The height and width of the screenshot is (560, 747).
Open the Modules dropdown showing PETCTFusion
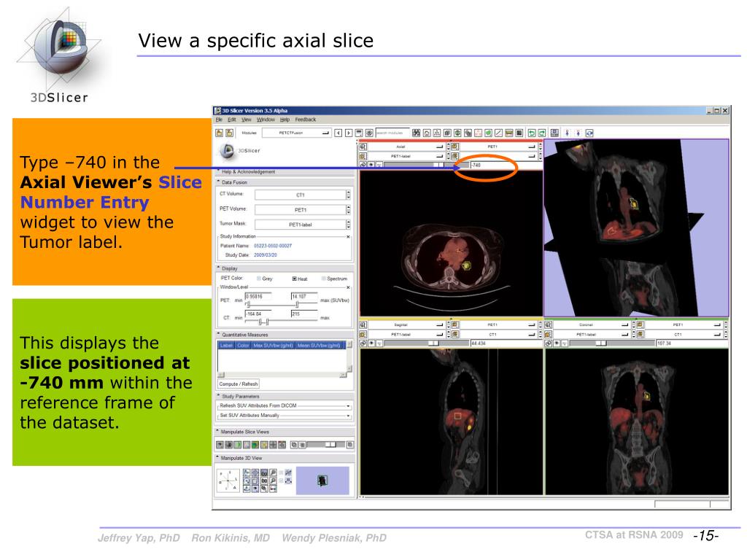tap(296, 133)
